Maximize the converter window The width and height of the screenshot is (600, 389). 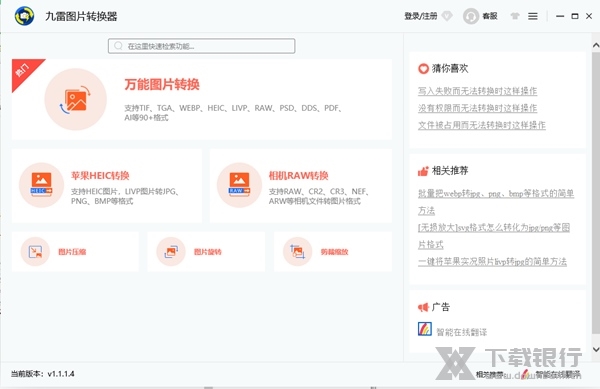[x=574, y=16]
